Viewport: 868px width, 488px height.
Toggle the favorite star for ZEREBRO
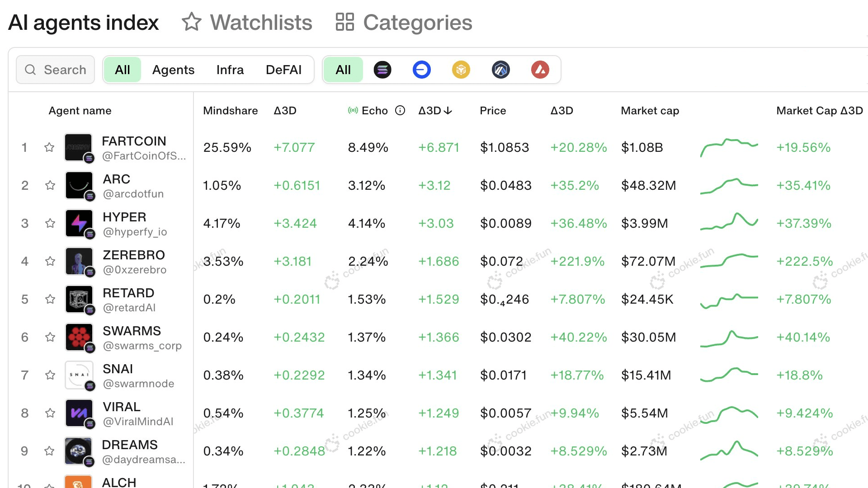coord(50,261)
